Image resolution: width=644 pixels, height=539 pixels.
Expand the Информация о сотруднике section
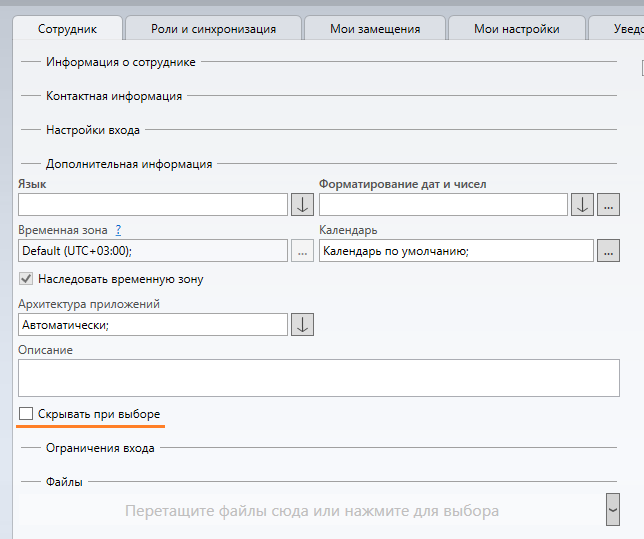pyautogui.click(x=120, y=62)
